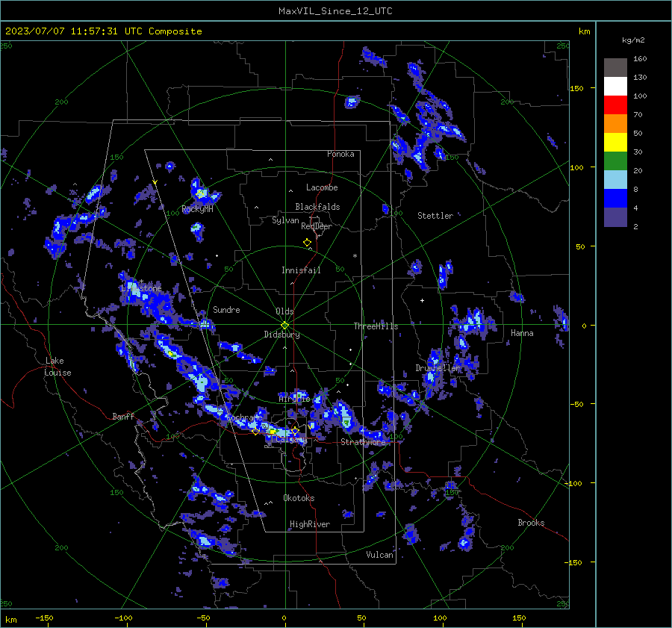Click the Brooks town label
Screen dimensions: 672x628
pyautogui.click(x=531, y=523)
